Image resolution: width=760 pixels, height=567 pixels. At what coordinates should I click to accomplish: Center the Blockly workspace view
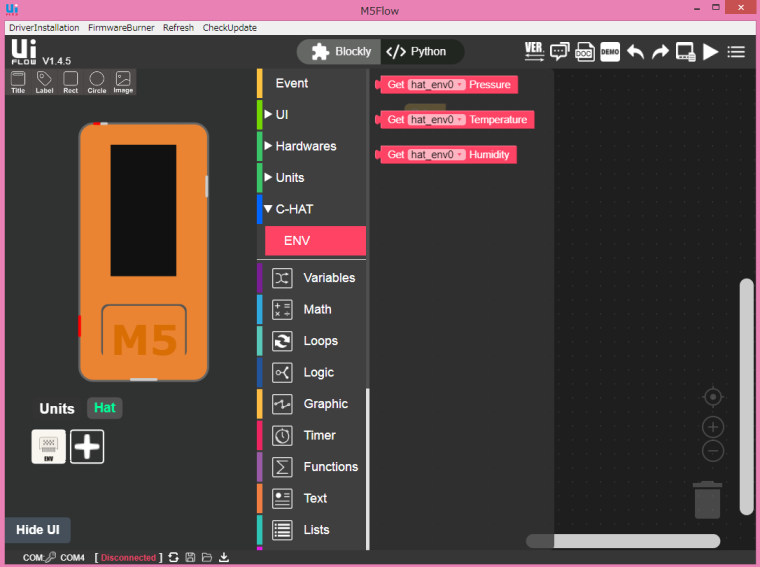pos(712,397)
